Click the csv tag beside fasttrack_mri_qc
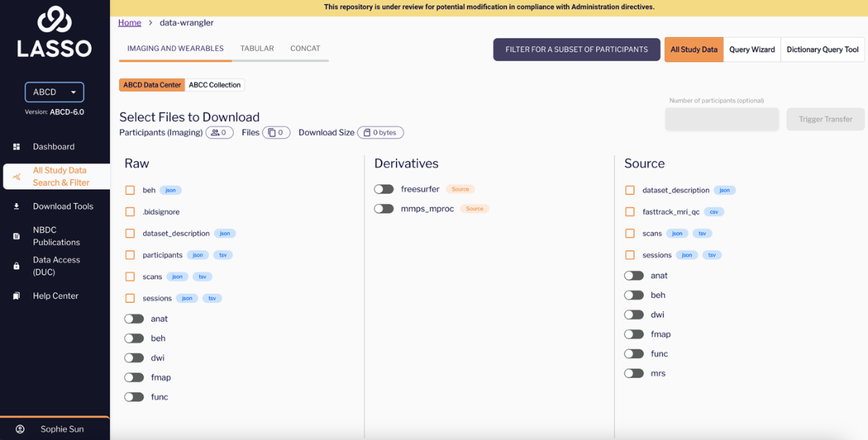Screen dimensions: 868x440 coord(714,212)
